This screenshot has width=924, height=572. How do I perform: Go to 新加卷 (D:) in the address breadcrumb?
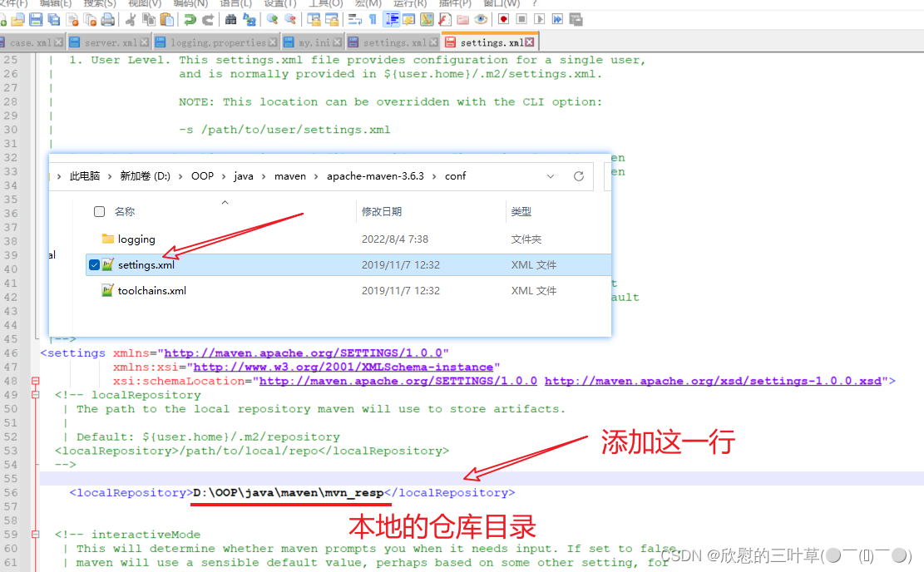coord(145,176)
